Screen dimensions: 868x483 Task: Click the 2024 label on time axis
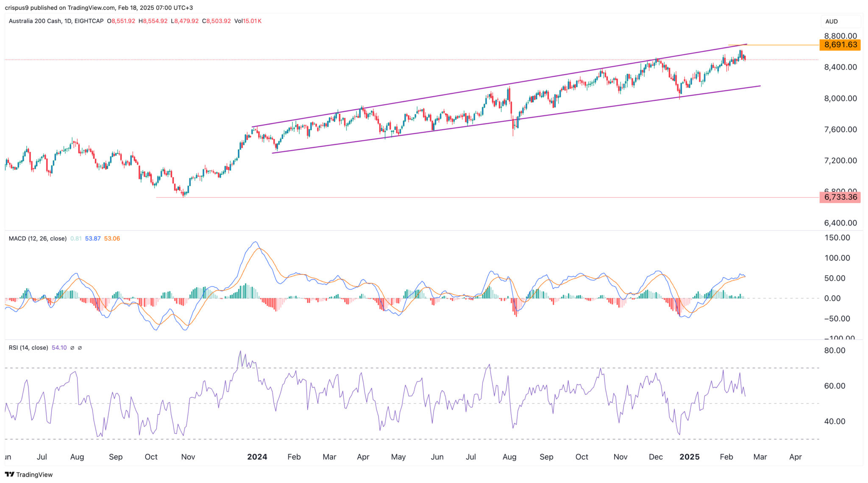(x=257, y=457)
